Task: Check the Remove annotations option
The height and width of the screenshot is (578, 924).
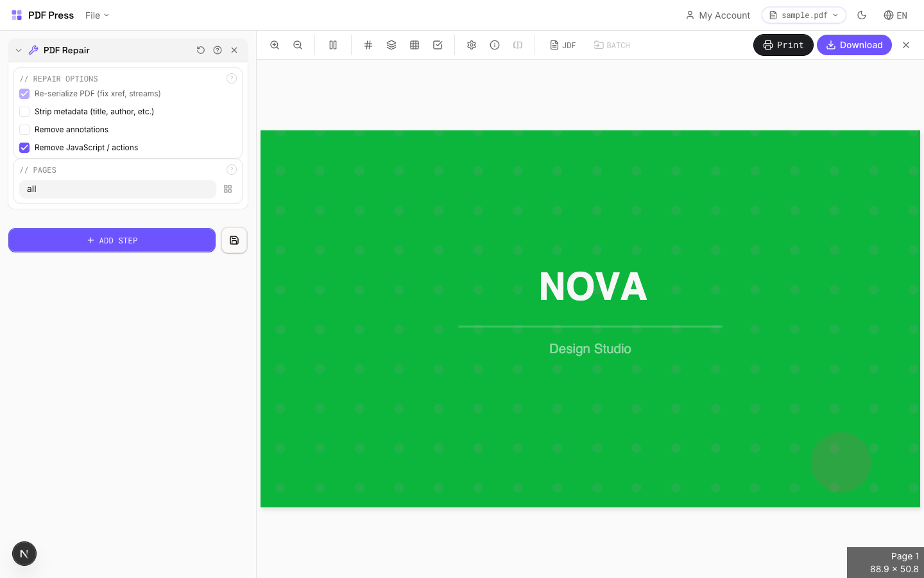Action: pos(24,130)
